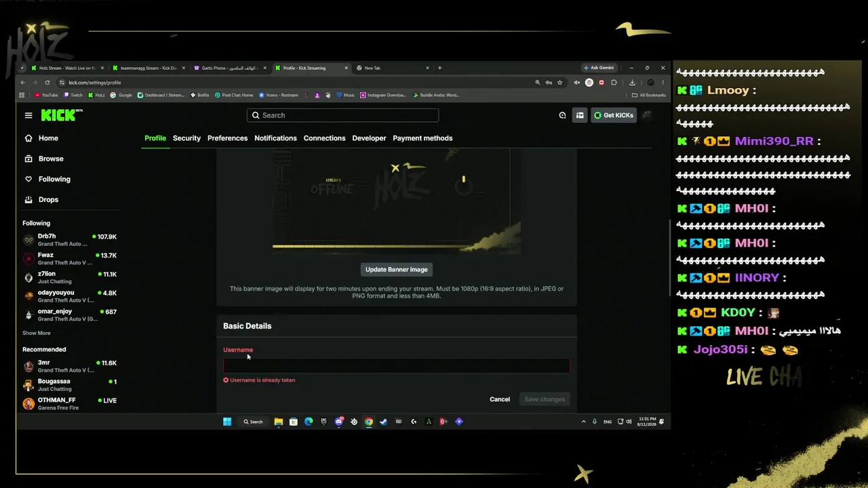Image resolution: width=868 pixels, height=488 pixels.
Task: Click the round icon right of search bar
Action: (x=562, y=115)
